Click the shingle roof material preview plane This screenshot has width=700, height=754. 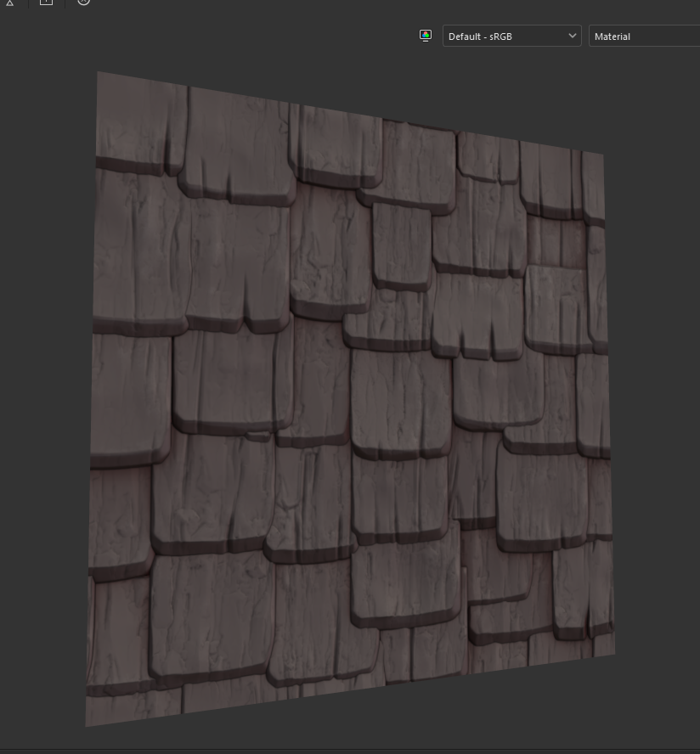click(350, 399)
